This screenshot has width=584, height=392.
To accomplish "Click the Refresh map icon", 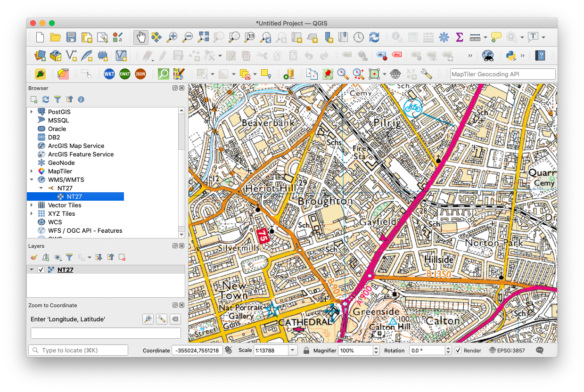I will [x=374, y=37].
